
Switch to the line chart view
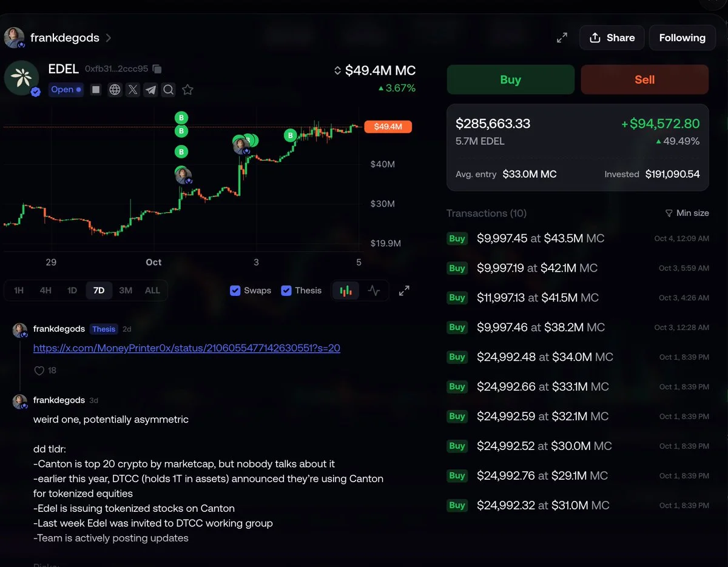click(374, 290)
